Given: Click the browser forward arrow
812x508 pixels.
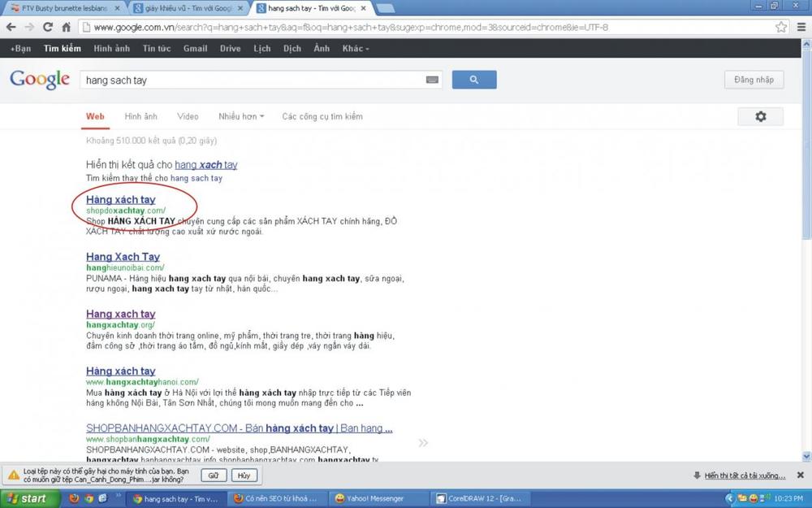Looking at the screenshot, I should 29,27.
